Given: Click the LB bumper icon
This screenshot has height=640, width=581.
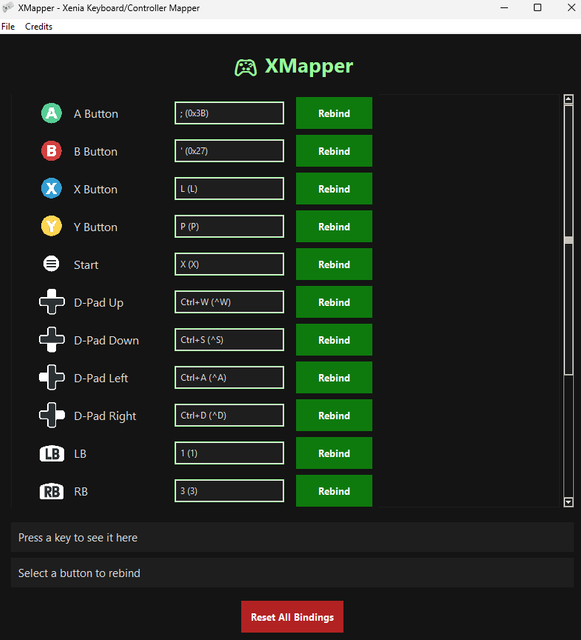Looking at the screenshot, I should click(51, 453).
